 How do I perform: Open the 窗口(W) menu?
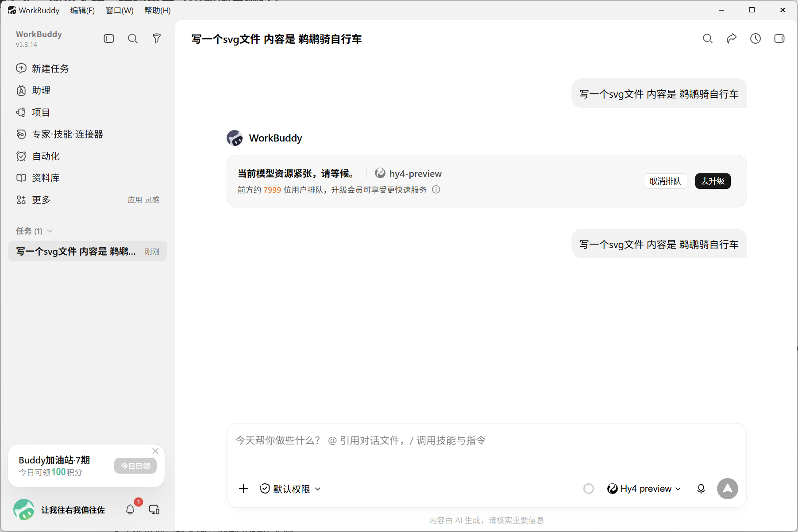pyautogui.click(x=120, y=10)
